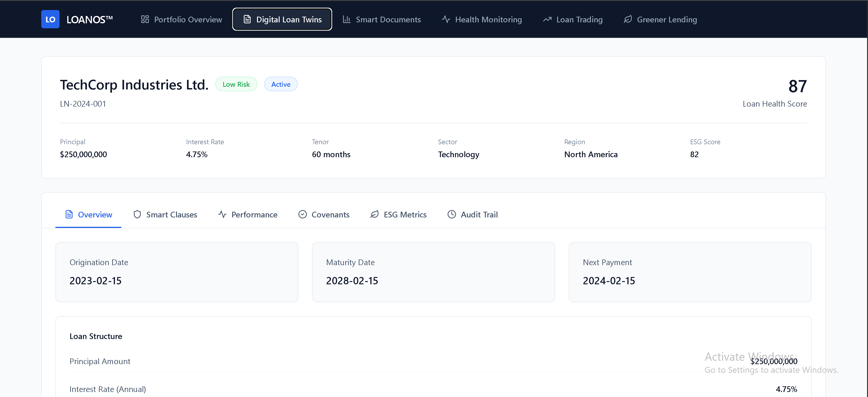The width and height of the screenshot is (868, 397).
Task: Click the Health Monitoring pulse icon
Action: (446, 19)
